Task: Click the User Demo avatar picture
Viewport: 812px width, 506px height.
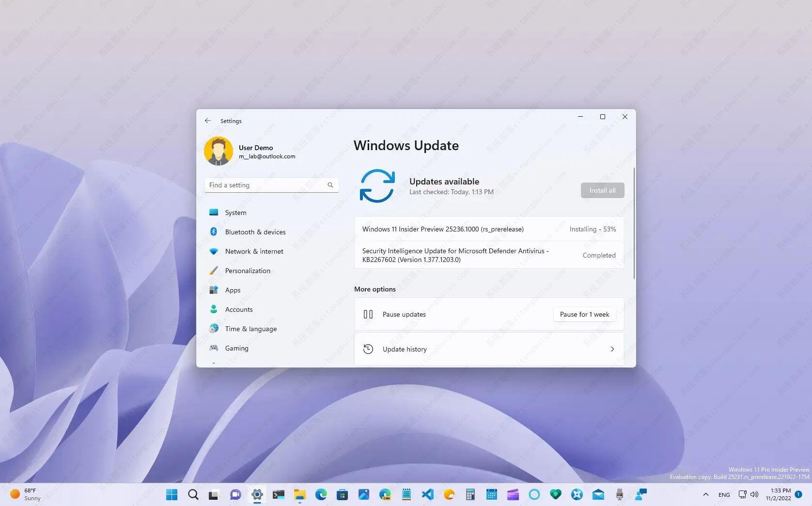Action: 219,151
